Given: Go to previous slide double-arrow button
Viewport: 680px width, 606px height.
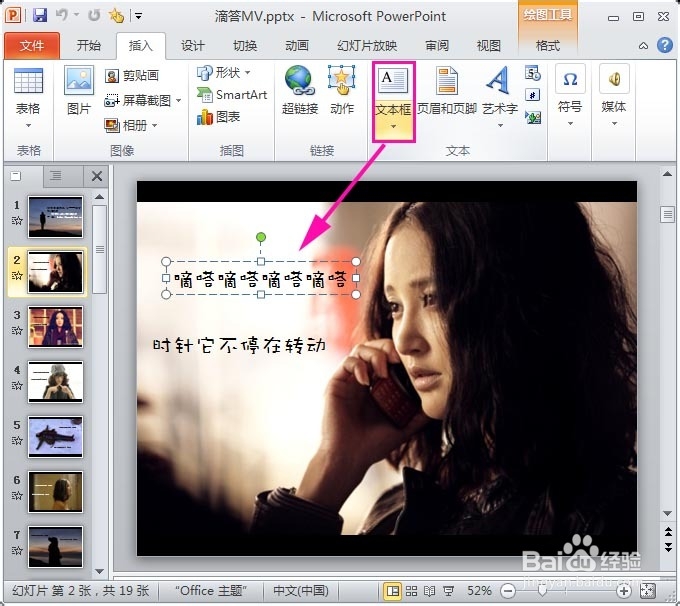Looking at the screenshot, I should tap(668, 531).
